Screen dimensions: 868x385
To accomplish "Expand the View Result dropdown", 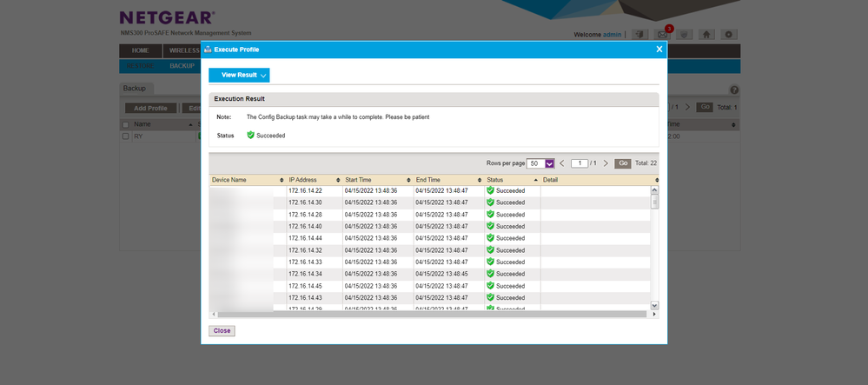I will (239, 76).
